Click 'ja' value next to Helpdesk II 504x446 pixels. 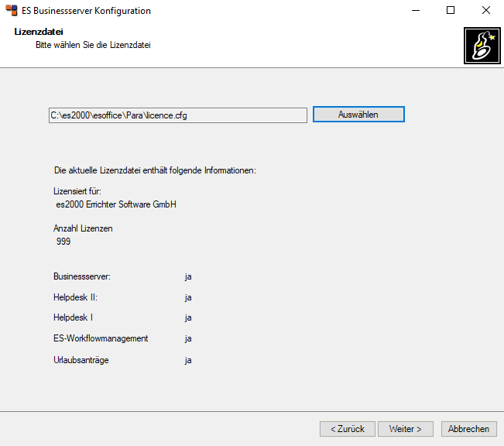[x=188, y=298]
